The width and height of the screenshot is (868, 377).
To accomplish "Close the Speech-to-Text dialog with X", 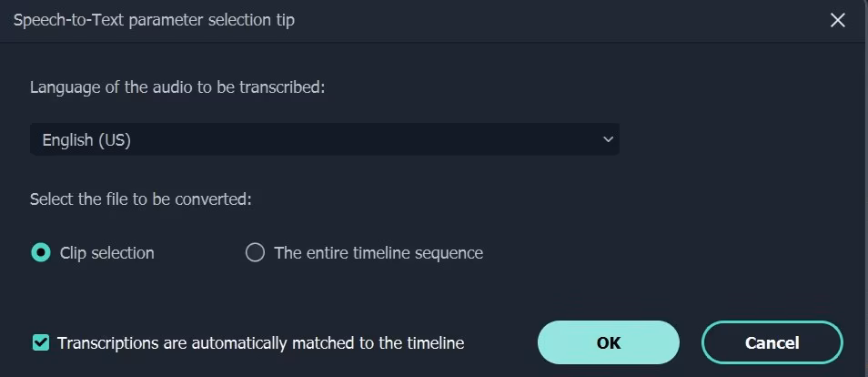I will 838,20.
